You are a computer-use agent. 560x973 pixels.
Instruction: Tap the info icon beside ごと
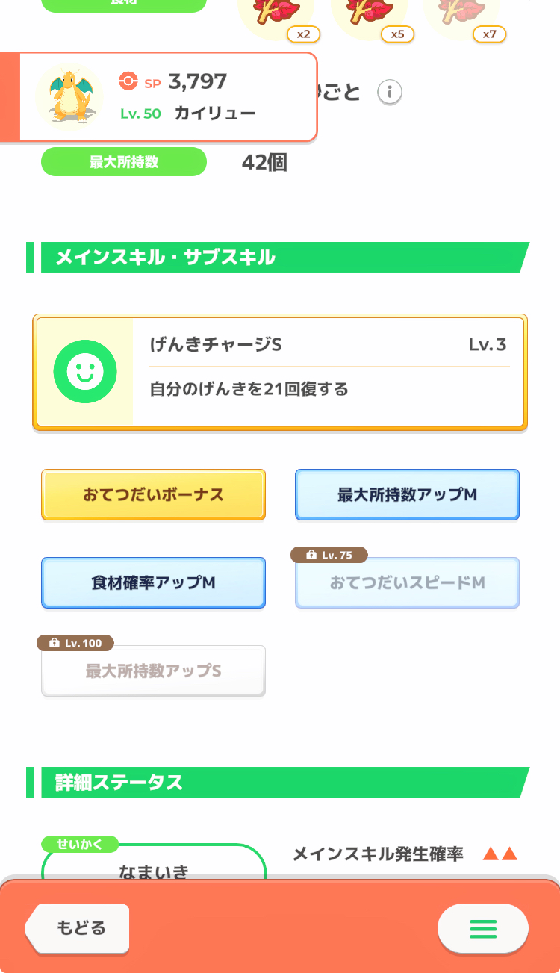pyautogui.click(x=389, y=93)
